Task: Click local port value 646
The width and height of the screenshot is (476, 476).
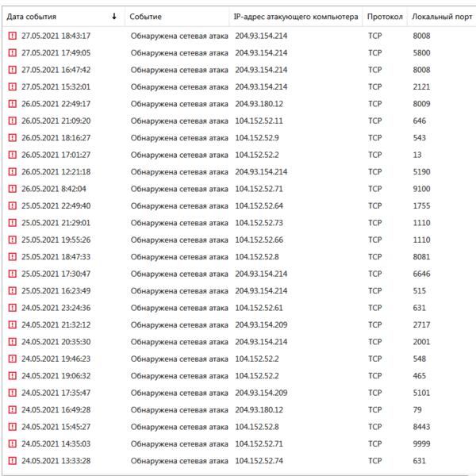Action: point(419,121)
